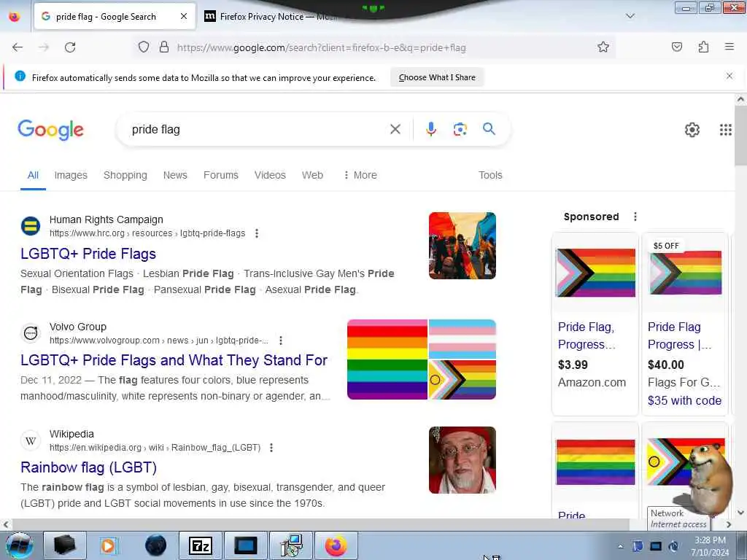Click Choose What I Share button
This screenshot has width=747, height=560.
click(437, 77)
